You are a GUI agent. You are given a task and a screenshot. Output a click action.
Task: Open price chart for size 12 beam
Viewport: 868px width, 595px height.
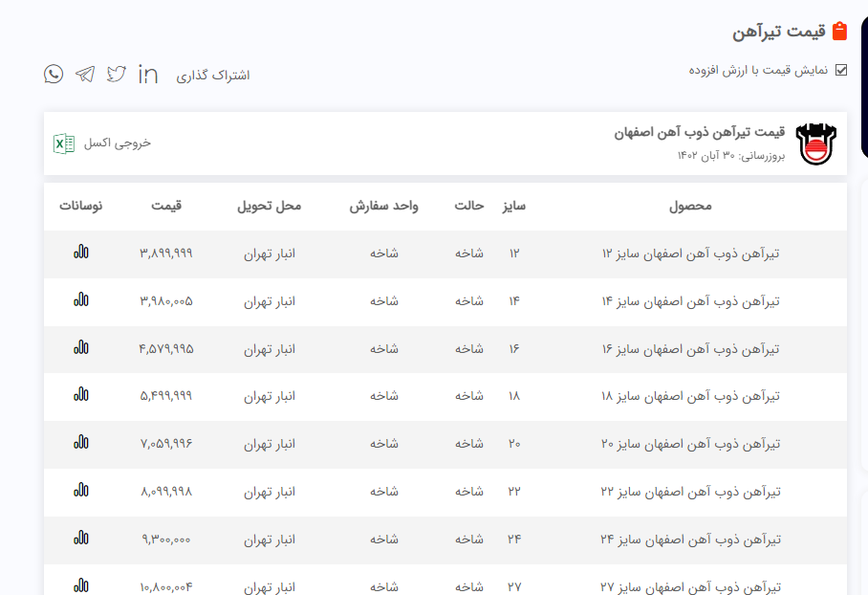81,253
